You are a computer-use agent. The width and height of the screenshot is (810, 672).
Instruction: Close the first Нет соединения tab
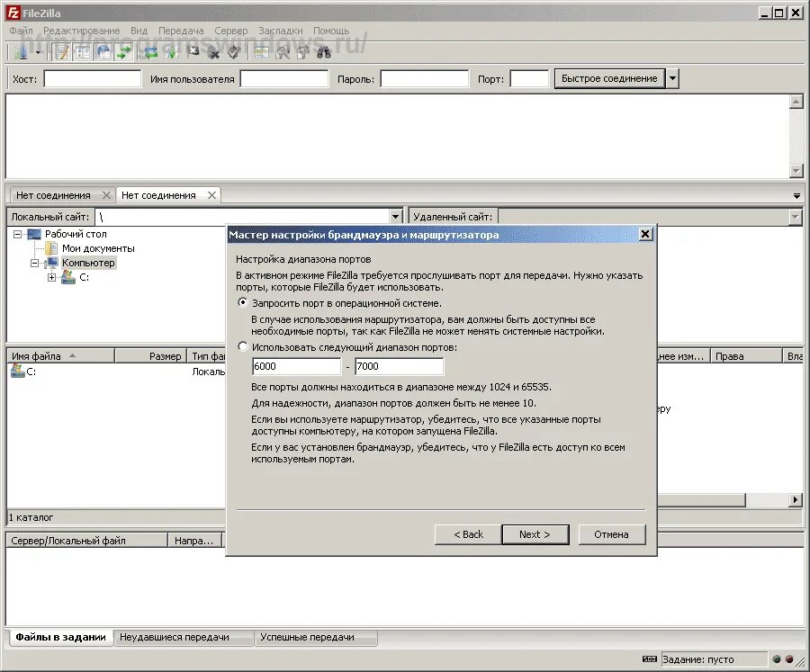[x=106, y=195]
